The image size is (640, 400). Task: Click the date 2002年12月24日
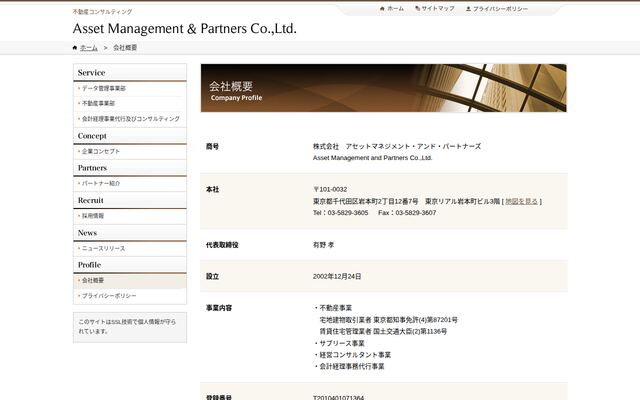coord(337,276)
